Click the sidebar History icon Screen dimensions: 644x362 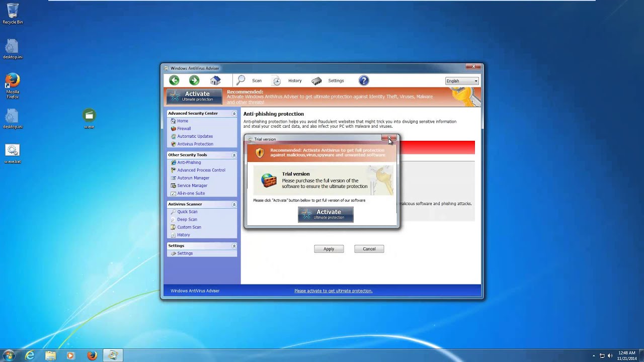[x=174, y=235]
